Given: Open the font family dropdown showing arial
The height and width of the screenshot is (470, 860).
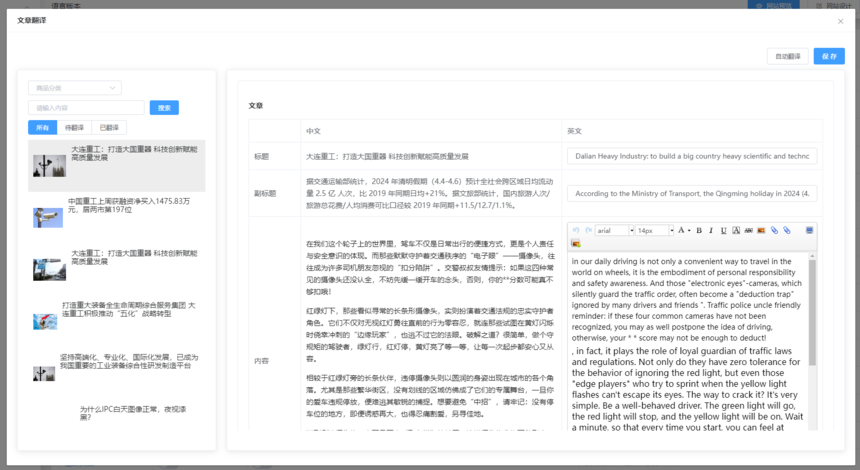Looking at the screenshot, I should pyautogui.click(x=614, y=230).
